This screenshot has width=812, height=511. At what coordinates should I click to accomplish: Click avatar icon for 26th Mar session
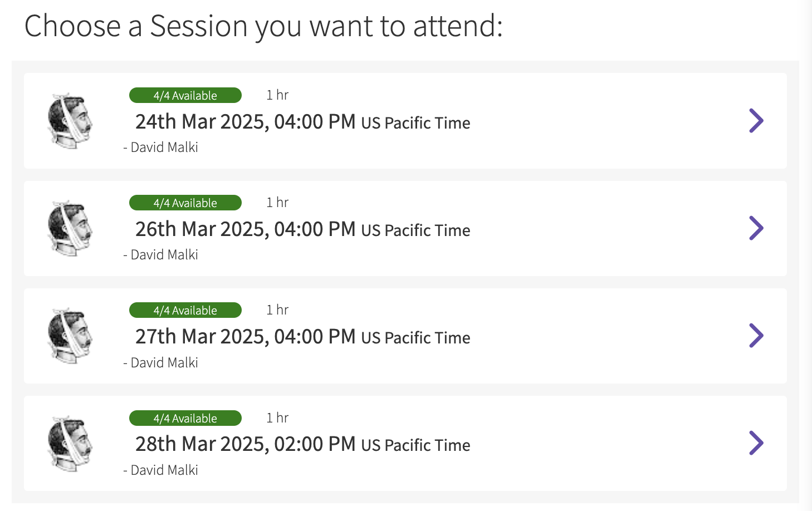tap(70, 228)
